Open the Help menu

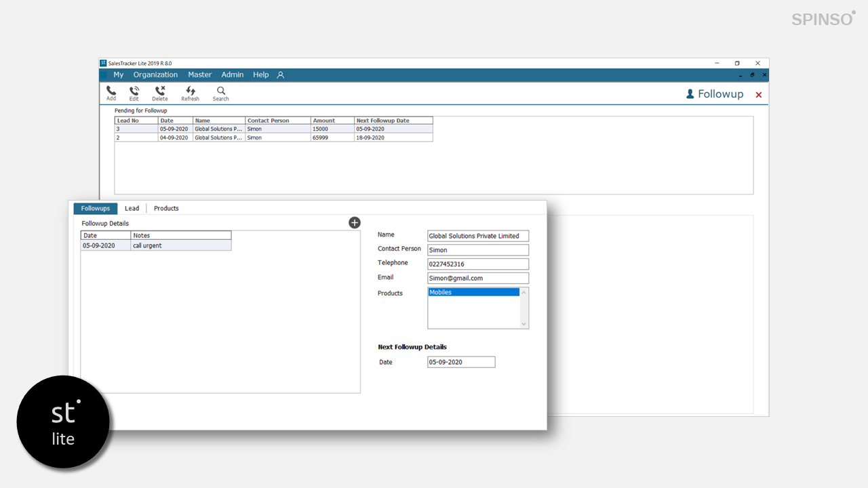[261, 75]
